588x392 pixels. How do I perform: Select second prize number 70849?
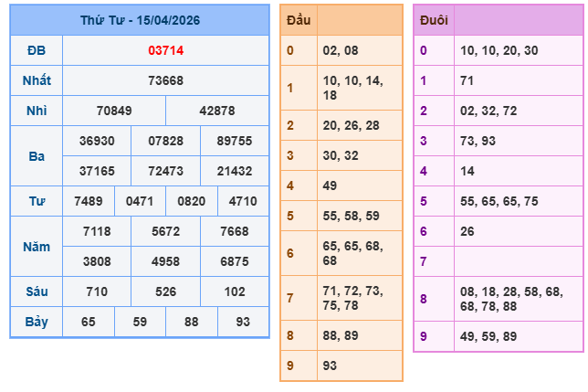[x=114, y=111]
